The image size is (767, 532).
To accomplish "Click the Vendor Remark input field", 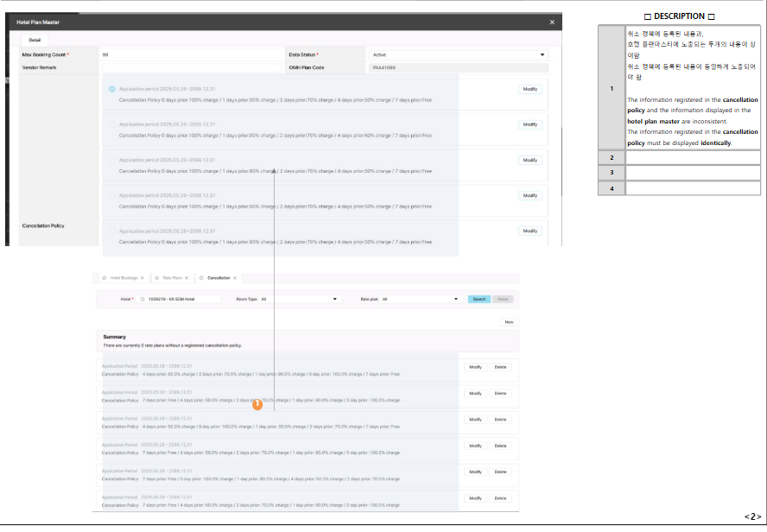I will pos(192,67).
